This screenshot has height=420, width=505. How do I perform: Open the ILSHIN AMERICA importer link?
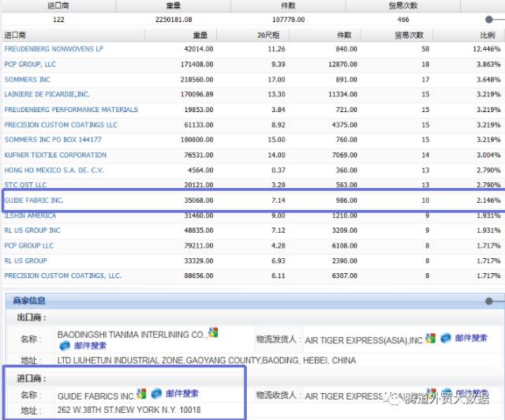pyautogui.click(x=30, y=216)
